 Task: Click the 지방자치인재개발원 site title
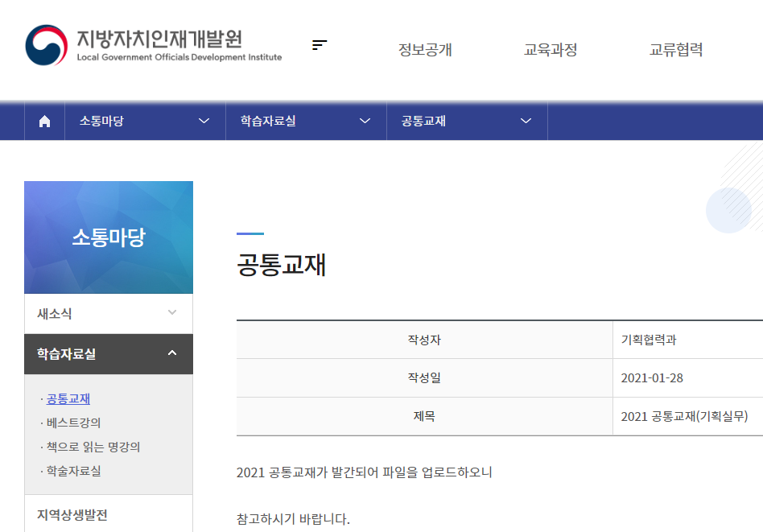[159, 39]
